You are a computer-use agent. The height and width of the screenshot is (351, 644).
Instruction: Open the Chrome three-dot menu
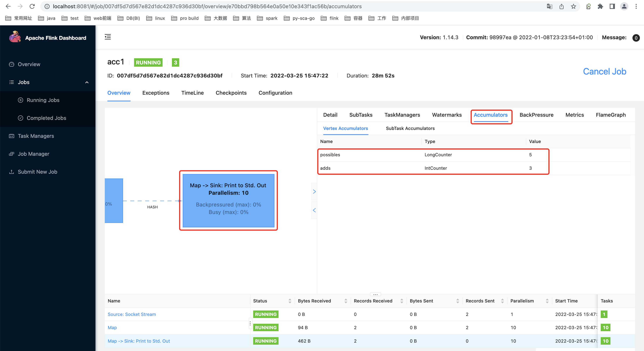coord(636,7)
